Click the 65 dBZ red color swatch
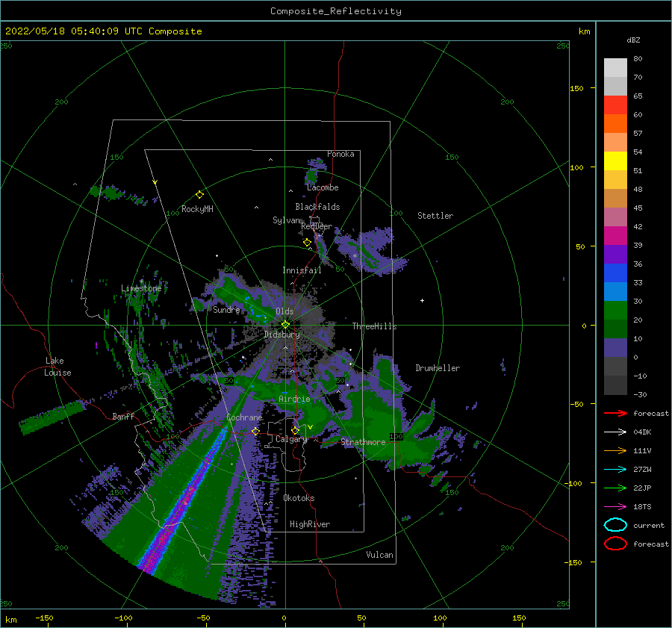672x628 pixels. [615, 105]
